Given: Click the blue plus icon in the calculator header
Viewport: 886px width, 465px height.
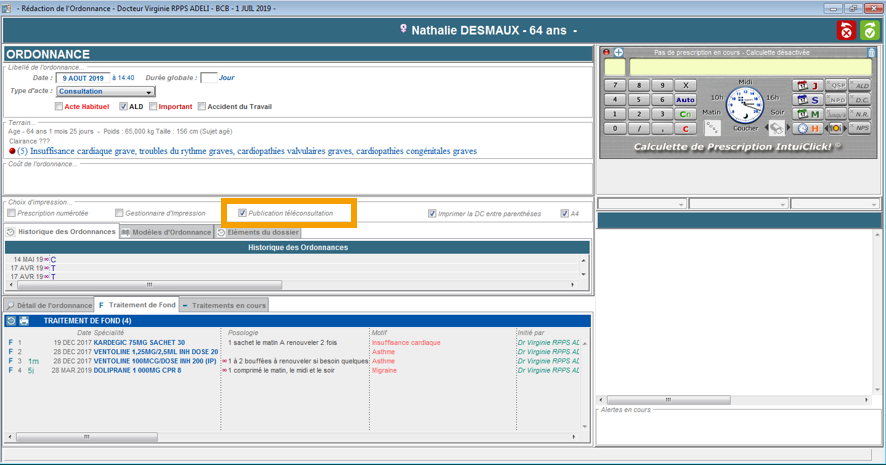Looking at the screenshot, I should pyautogui.click(x=619, y=52).
